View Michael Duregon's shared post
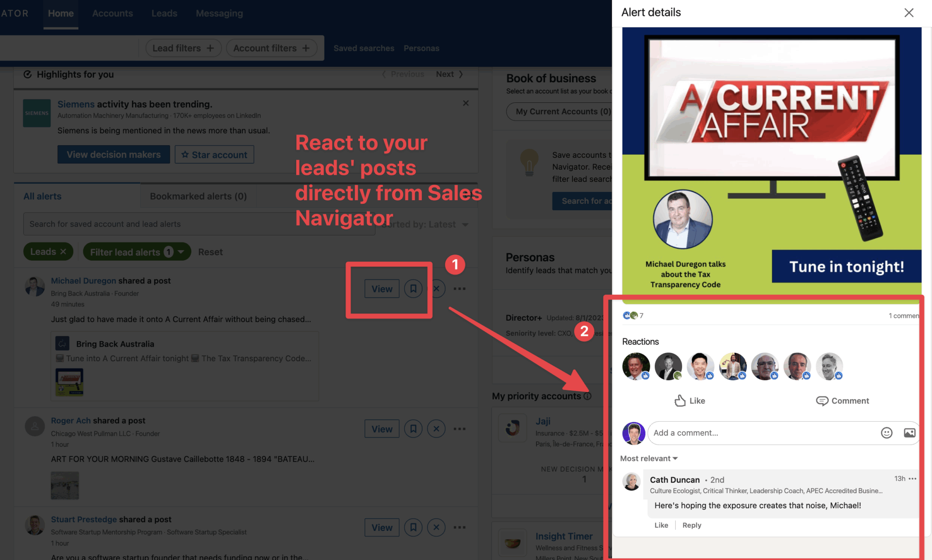The height and width of the screenshot is (560, 932). [x=382, y=288]
